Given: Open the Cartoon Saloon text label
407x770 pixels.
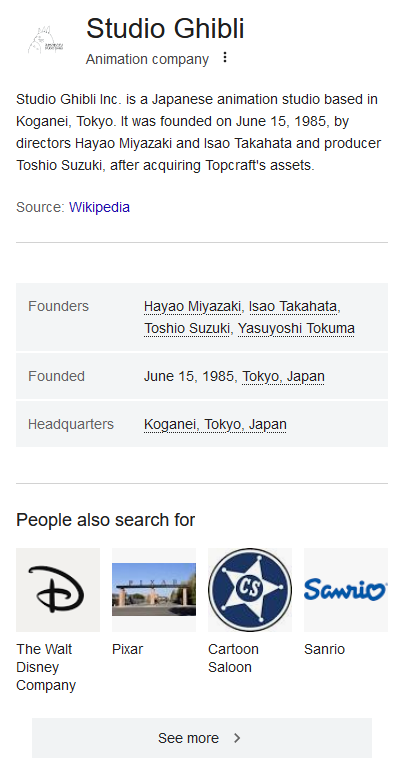Looking at the screenshot, I should [x=233, y=658].
